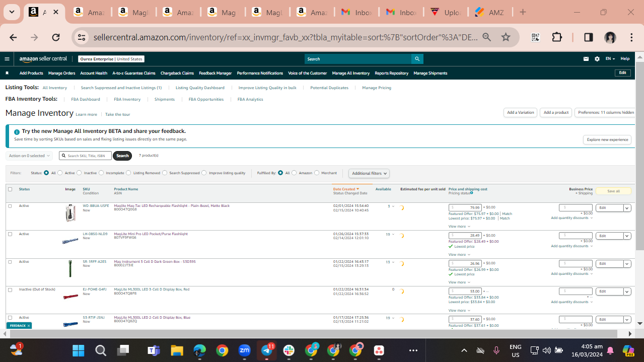Expand available quantity 19 for Mini Pro row
Screen dimensions: 644x362
pos(390,234)
